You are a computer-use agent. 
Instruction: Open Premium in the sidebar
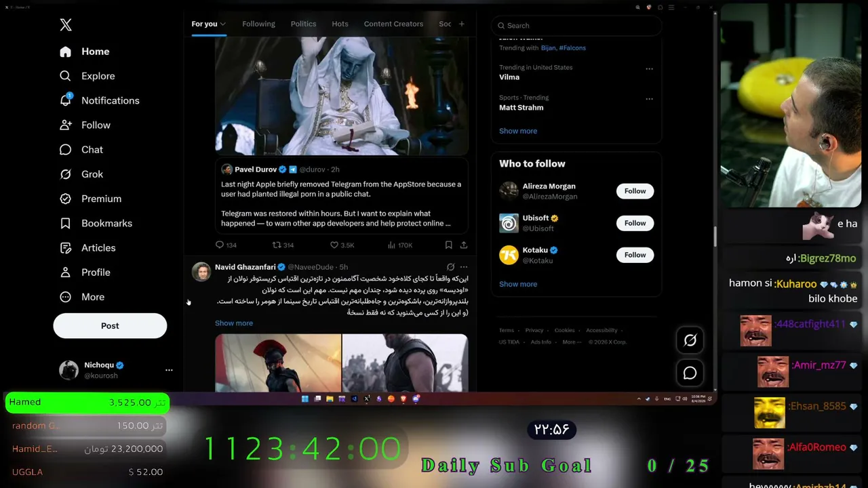(91, 199)
